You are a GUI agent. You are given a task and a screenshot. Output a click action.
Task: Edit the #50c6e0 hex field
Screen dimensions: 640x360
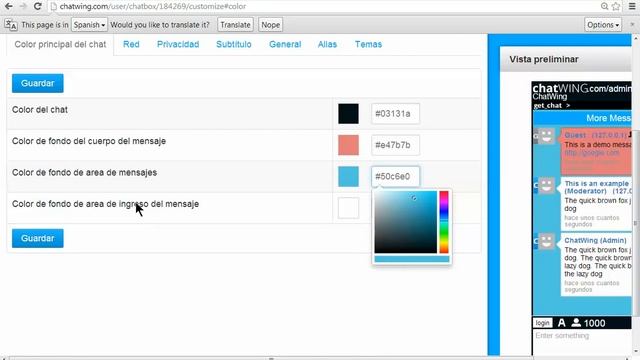(x=395, y=177)
